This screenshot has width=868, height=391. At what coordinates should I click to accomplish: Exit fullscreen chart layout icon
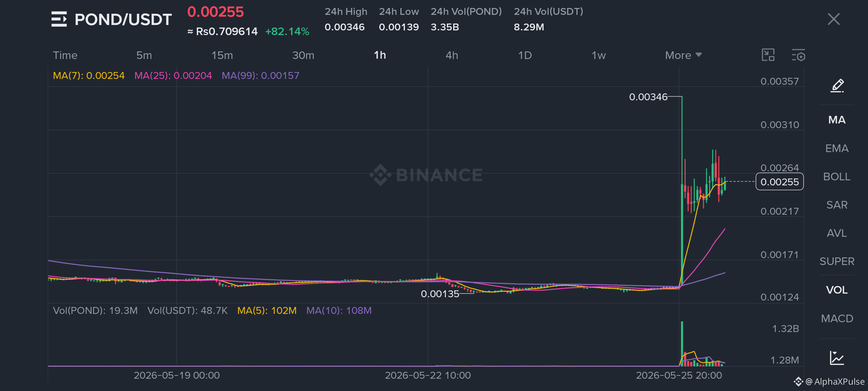tap(768, 55)
